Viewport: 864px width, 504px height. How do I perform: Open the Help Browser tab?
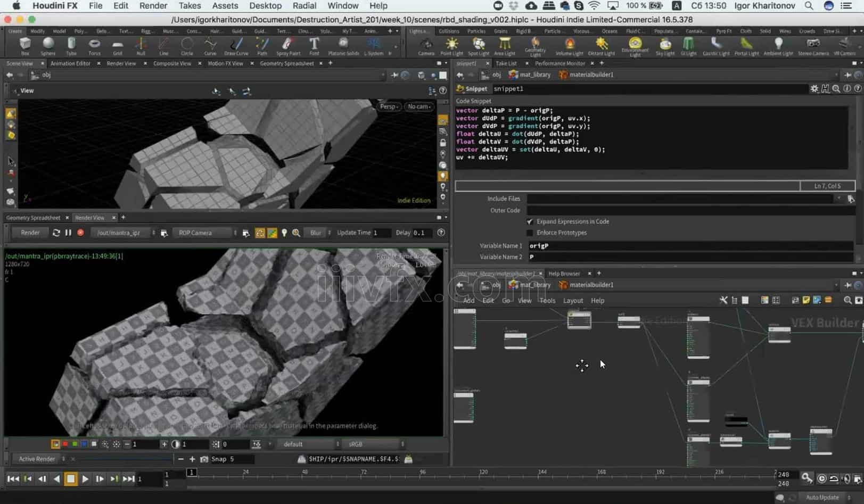coord(564,274)
